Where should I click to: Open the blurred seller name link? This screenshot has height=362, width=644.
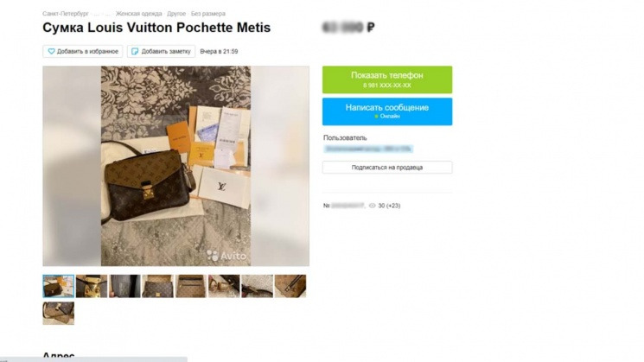[x=368, y=149]
